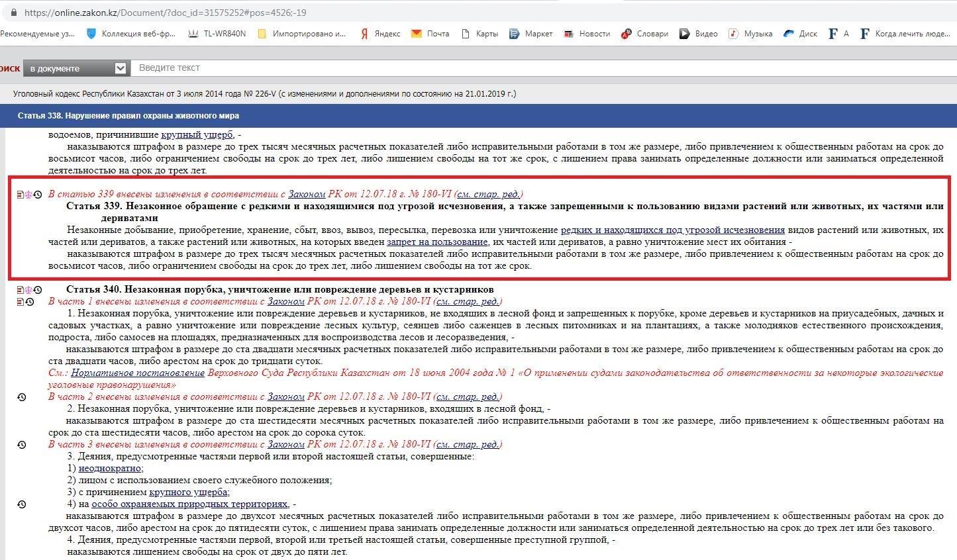Open court practice scales icon beside Статья 340
Screen dimensions: 957x560
[28, 290]
